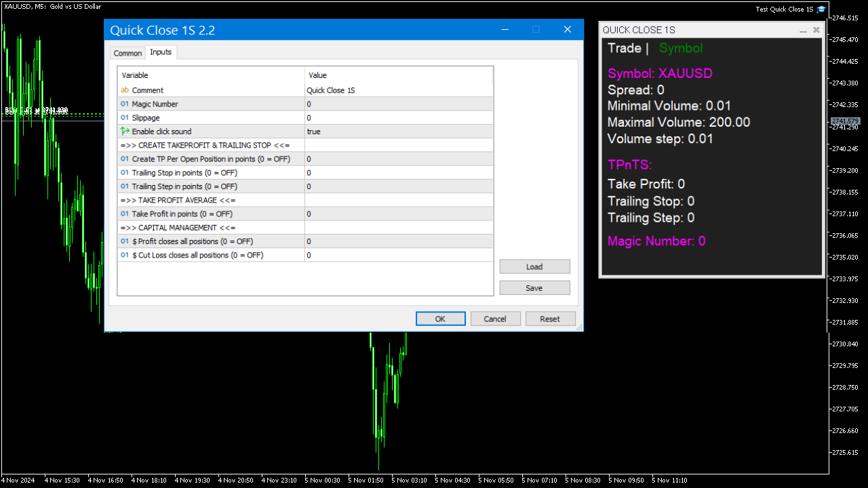The height and width of the screenshot is (488, 868).
Task: Click the Trade label in QUICK CLOSE panel
Action: tap(625, 48)
